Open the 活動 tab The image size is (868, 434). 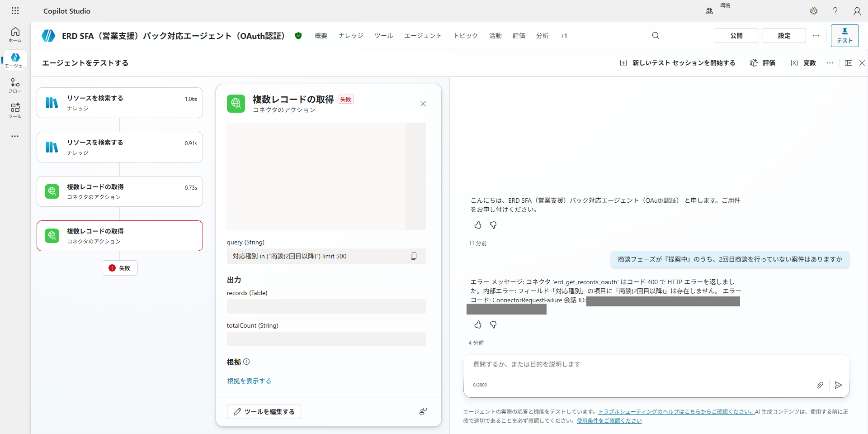point(495,36)
